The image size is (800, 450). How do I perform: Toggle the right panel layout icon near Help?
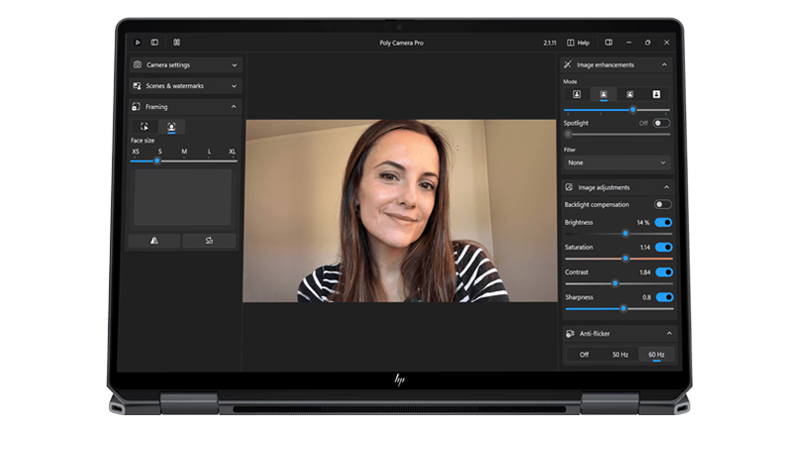[x=609, y=42]
